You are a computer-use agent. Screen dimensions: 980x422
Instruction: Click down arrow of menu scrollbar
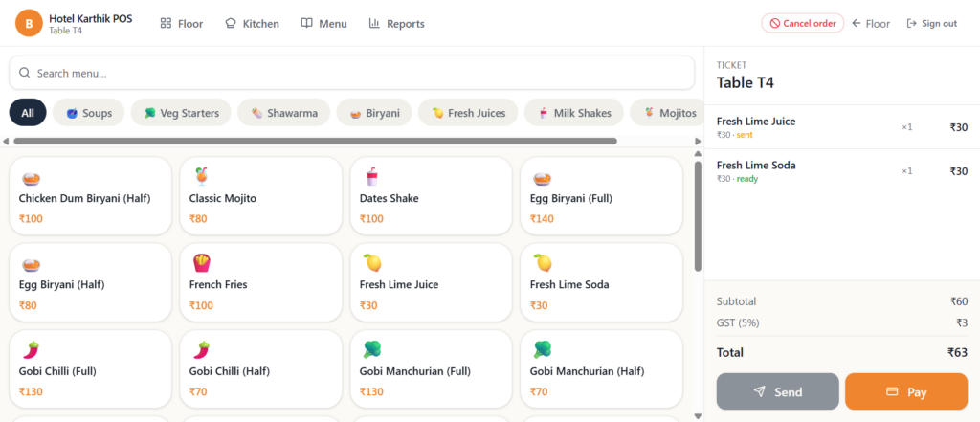tap(698, 416)
